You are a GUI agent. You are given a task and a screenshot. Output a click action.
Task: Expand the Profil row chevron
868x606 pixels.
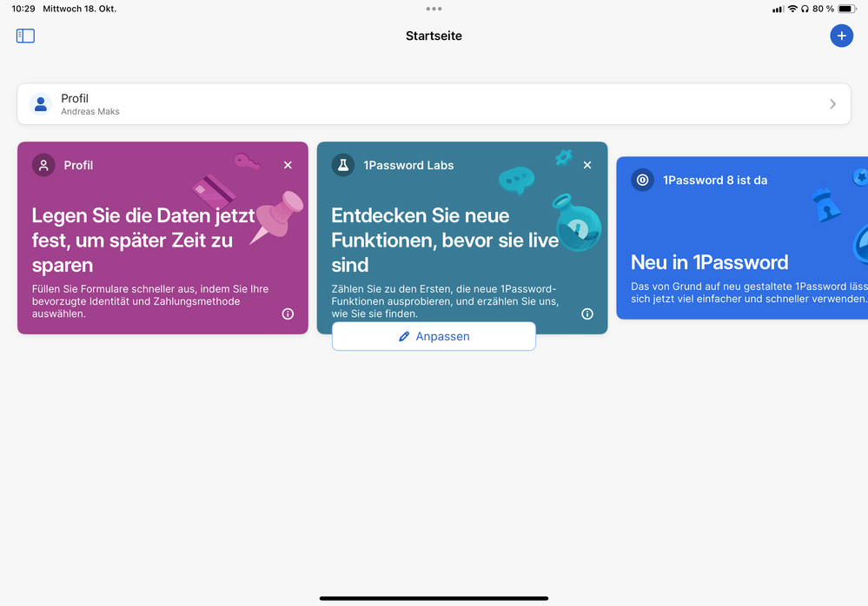tap(832, 104)
